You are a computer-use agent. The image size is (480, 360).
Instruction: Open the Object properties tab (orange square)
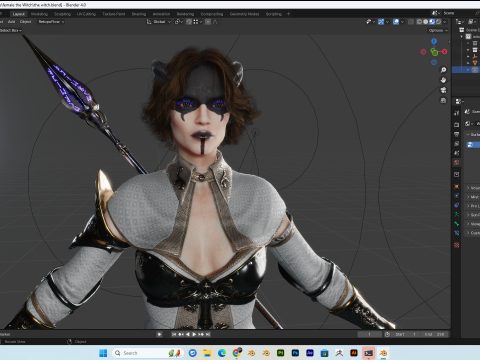tap(456, 186)
